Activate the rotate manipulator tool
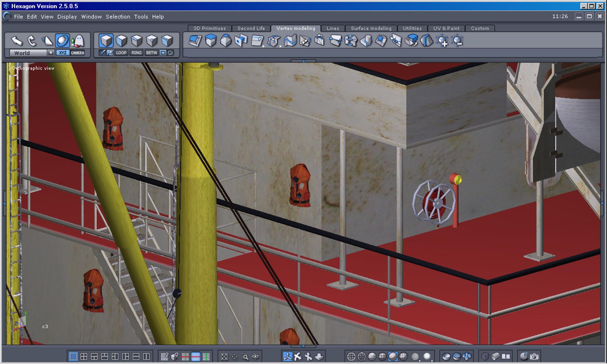Screen dimensions: 607x364 (x=32, y=40)
